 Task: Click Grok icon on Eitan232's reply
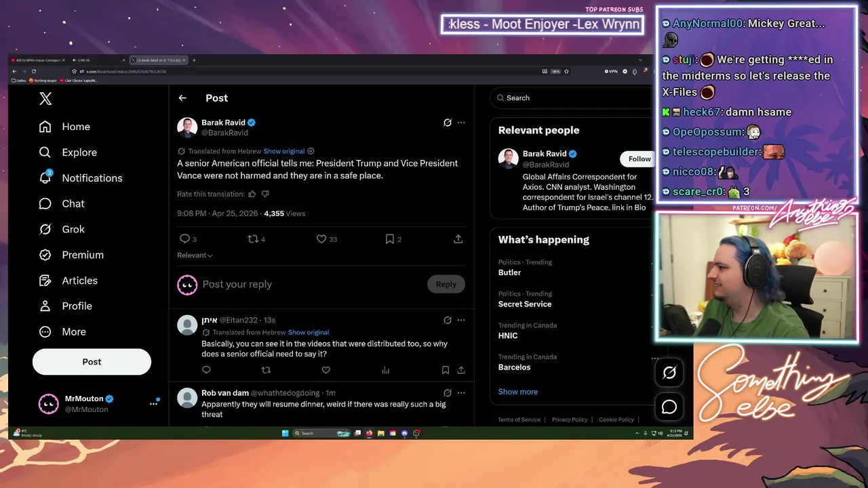pyautogui.click(x=448, y=320)
